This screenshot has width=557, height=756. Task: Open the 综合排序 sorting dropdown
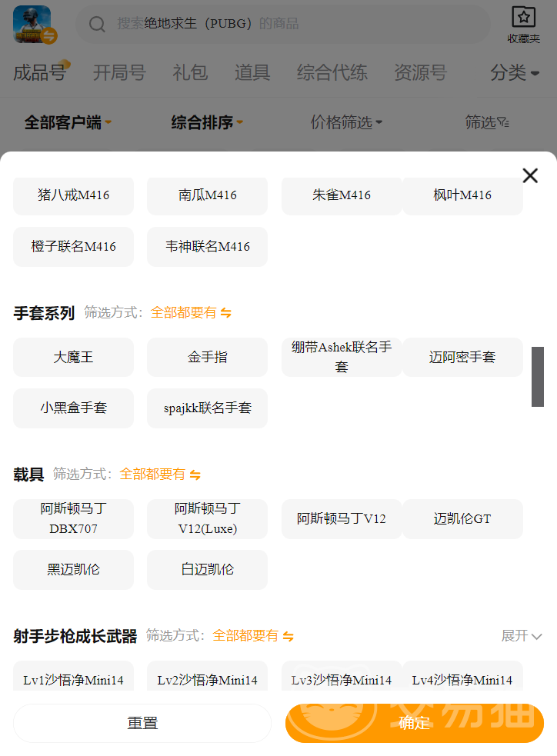[x=207, y=122]
